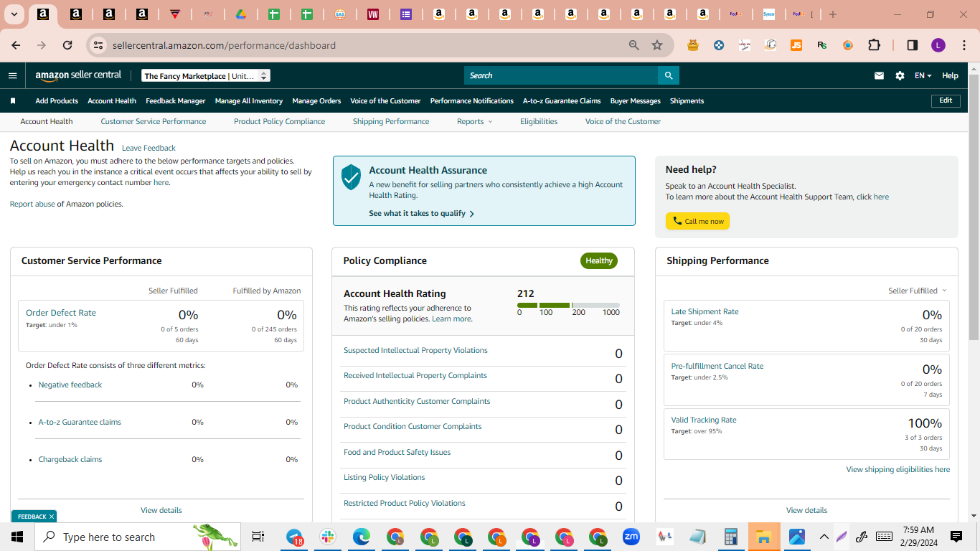Open the Fancy Marketplace account selector

pos(206,75)
